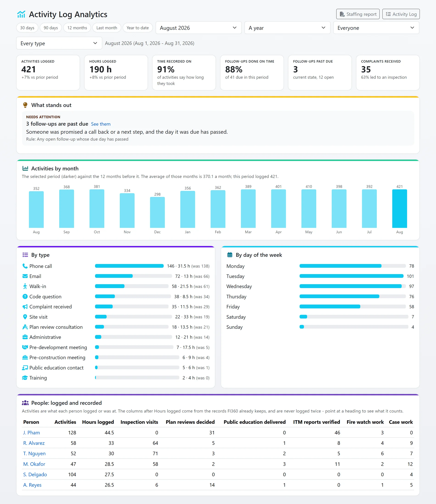Click the bar chart icon beside Activities by month
436x504 pixels.
(25, 168)
